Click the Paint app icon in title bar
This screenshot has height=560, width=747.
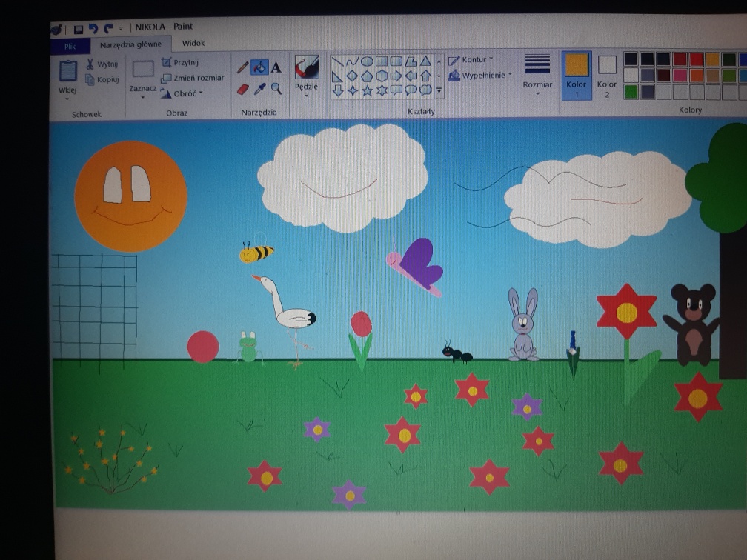[56, 30]
